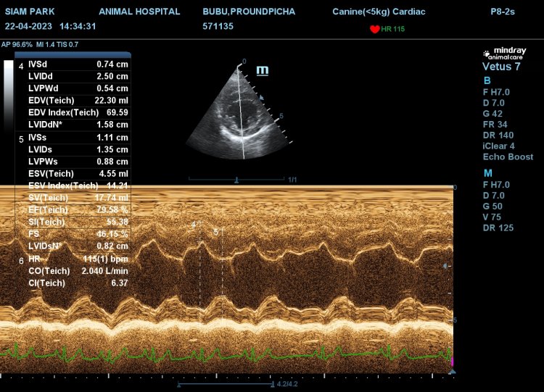
Task: Click the focus triangle beside the B-mode sector
Action: coord(263,96)
